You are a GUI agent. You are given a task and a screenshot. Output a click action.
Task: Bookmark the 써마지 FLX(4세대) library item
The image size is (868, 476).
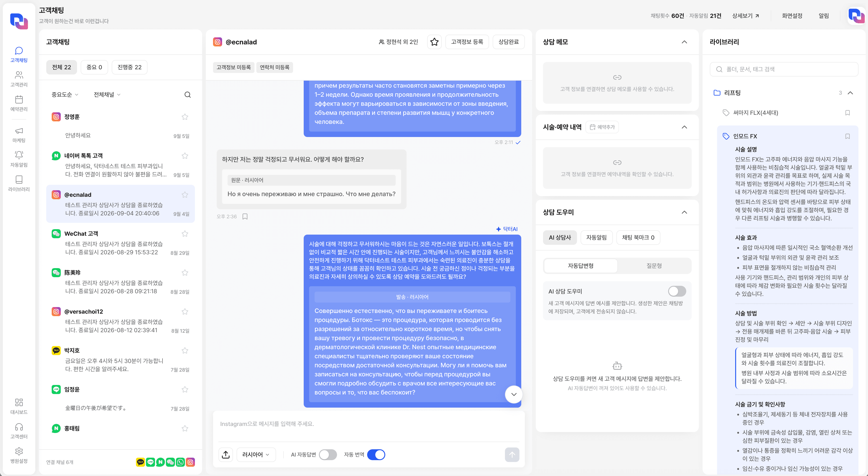[847, 113]
